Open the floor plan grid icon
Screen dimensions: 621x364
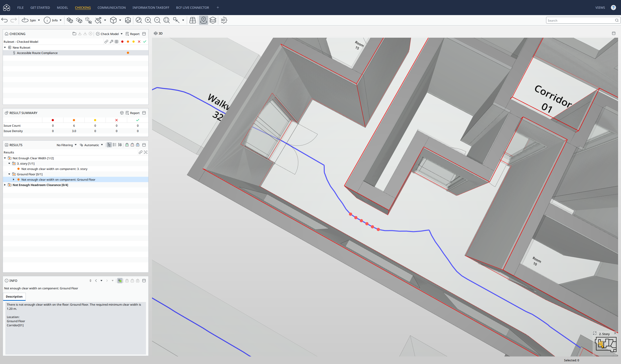point(192,20)
